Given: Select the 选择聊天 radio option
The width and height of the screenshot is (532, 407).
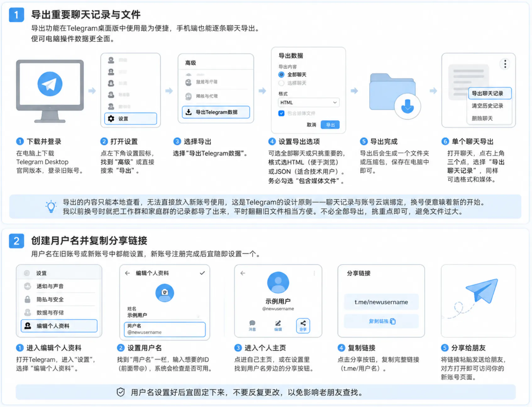Looking at the screenshot, I should point(281,83).
